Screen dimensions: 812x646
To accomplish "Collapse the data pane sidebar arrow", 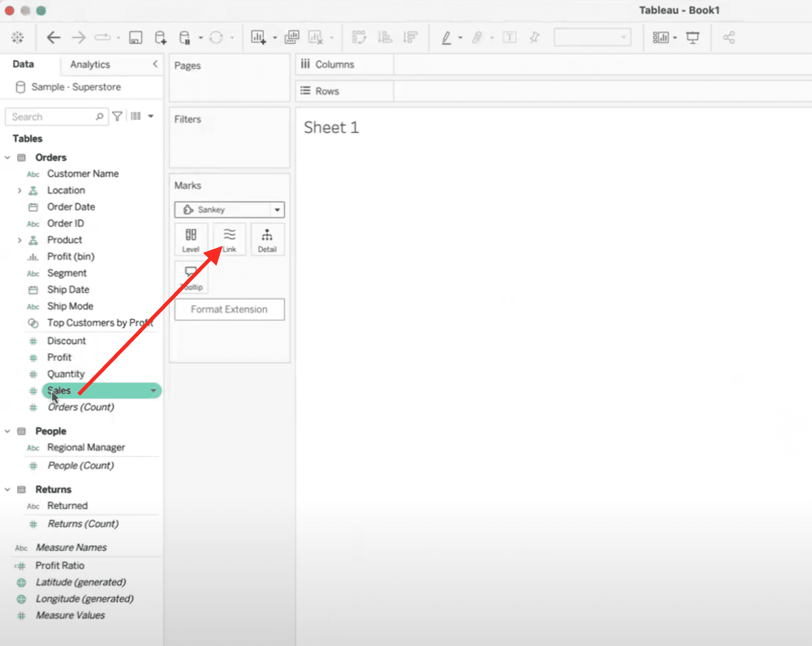I will 156,64.
